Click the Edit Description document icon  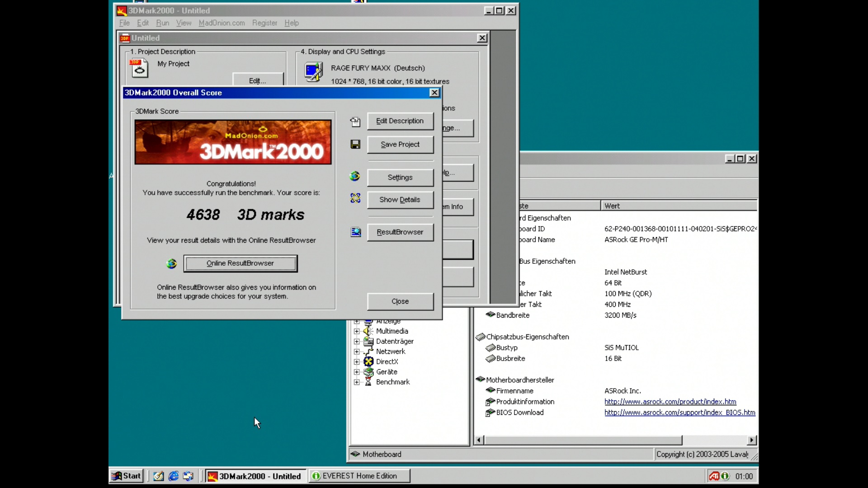click(355, 122)
